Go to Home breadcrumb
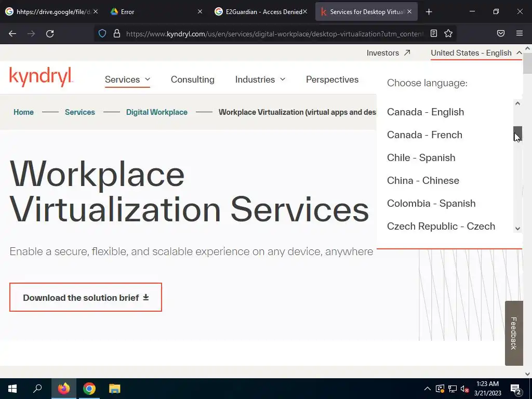Image resolution: width=532 pixels, height=399 pixels. tap(23, 112)
